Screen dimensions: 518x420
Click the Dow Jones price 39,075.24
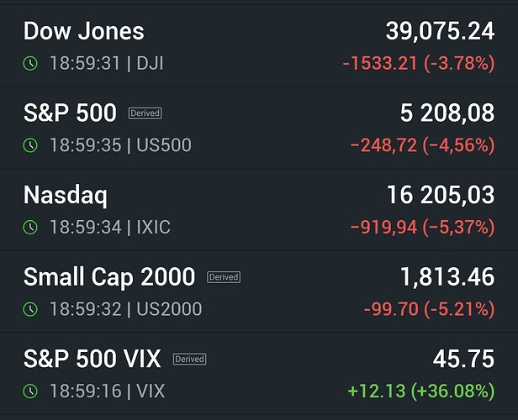click(440, 31)
